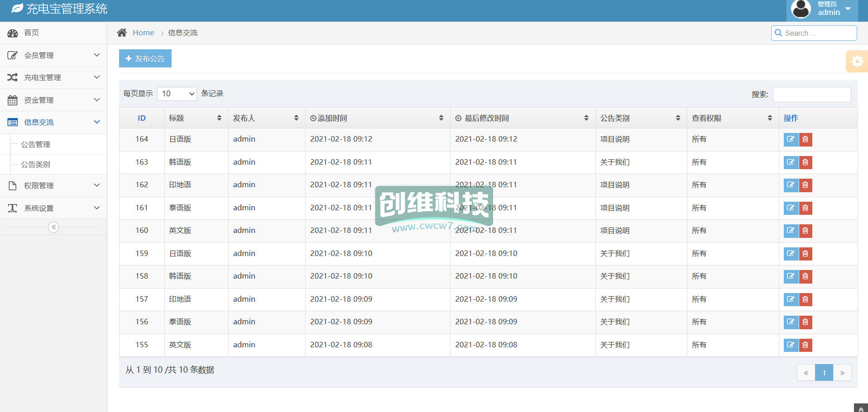
Task: Click the edit icon for row 164
Action: point(791,139)
